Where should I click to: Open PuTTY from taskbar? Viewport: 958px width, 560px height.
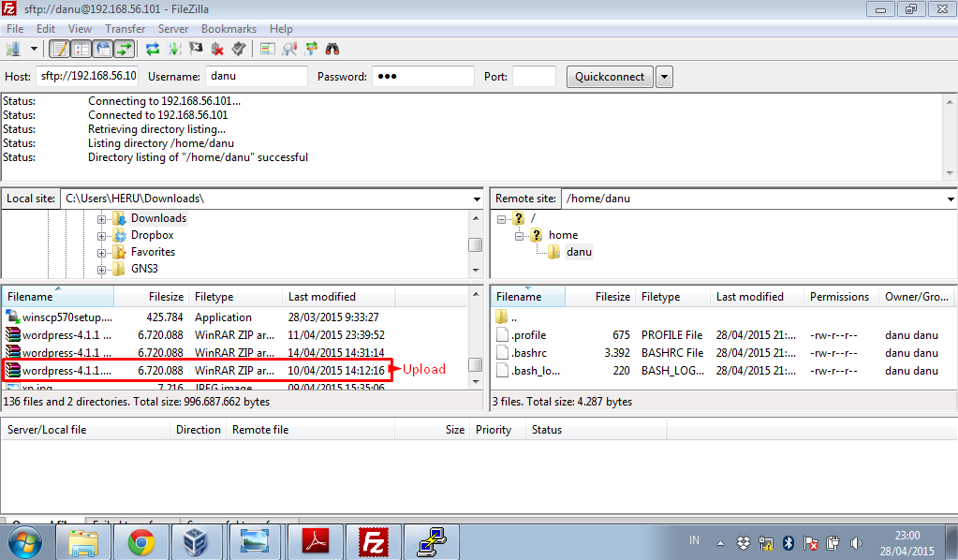pyautogui.click(x=432, y=542)
